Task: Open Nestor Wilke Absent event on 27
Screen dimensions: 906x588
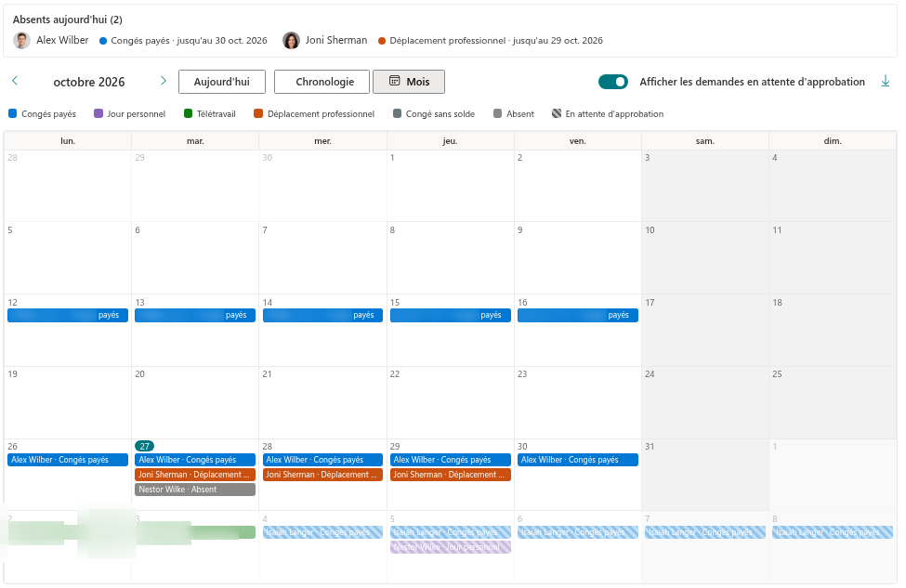Action: pos(195,490)
